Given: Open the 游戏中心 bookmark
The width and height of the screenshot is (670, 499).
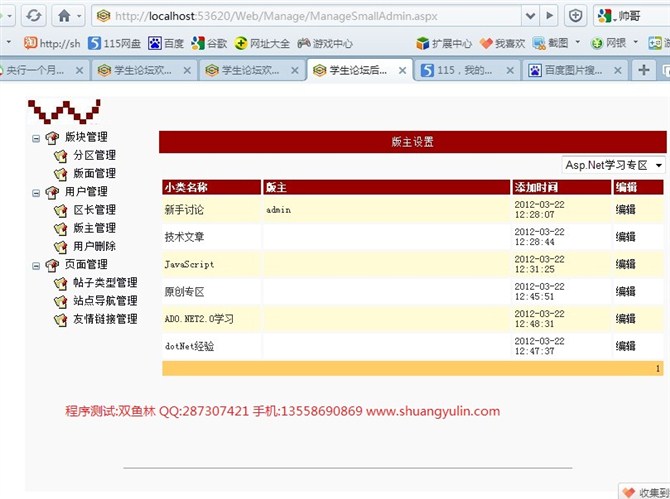Looking at the screenshot, I should click(325, 43).
